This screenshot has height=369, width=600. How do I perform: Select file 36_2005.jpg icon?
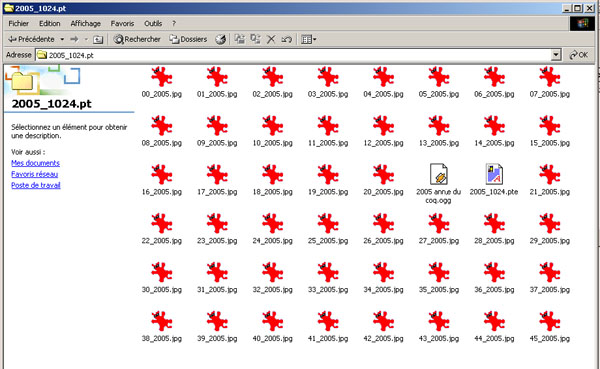tap(494, 272)
